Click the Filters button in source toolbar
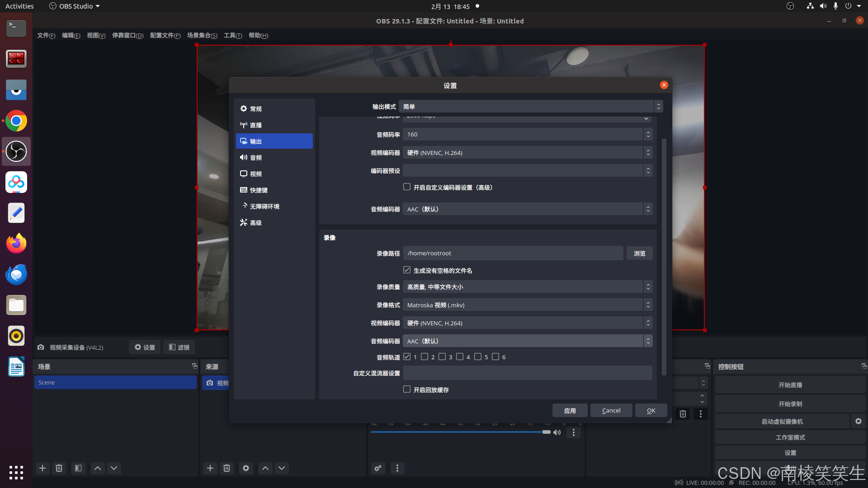The height and width of the screenshot is (488, 868). 179,347
